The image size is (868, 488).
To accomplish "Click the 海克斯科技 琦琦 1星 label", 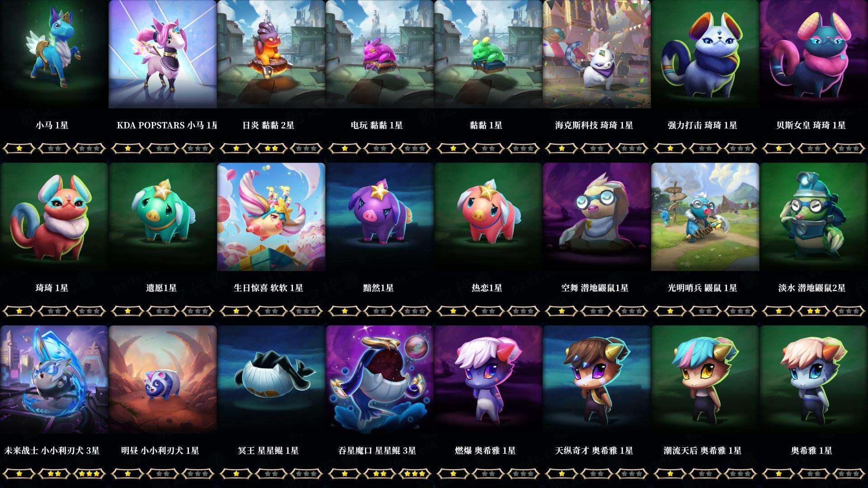I will [594, 125].
